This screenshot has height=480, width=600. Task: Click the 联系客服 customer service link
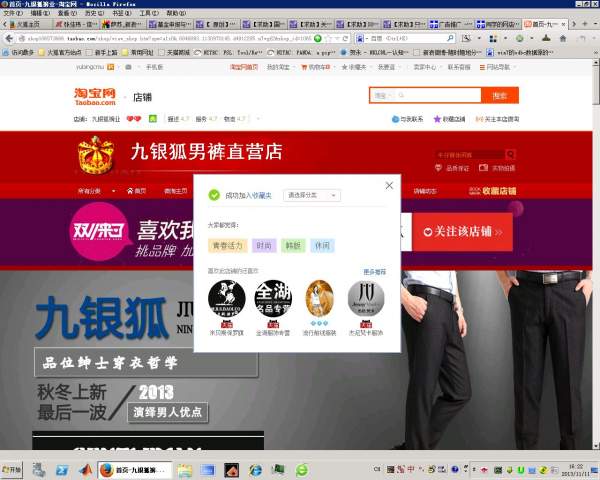click(x=459, y=67)
